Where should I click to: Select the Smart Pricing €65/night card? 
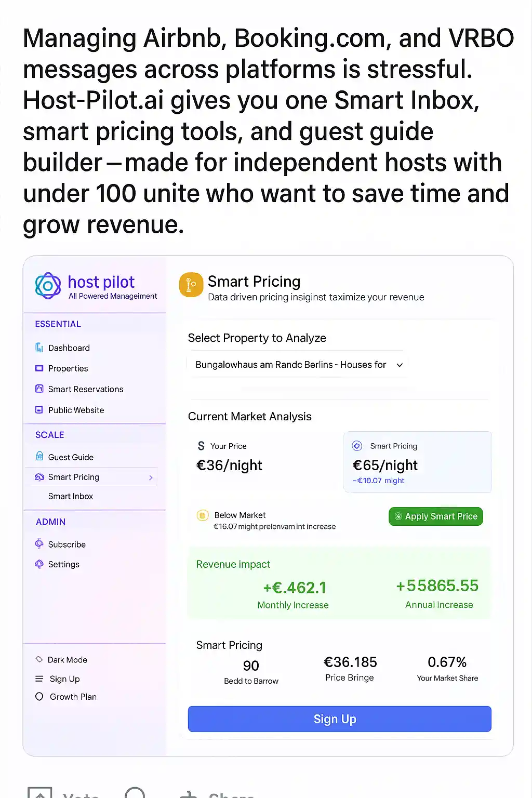(417, 462)
